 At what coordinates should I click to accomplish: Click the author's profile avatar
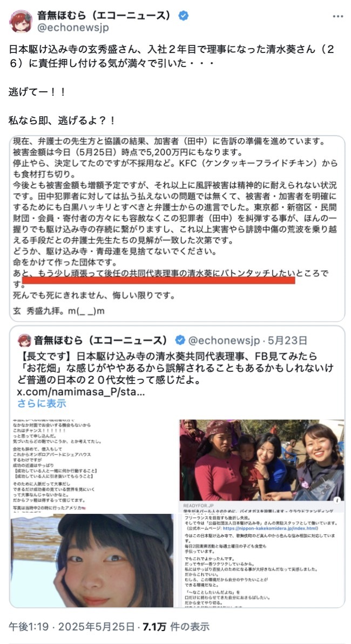[21, 22]
